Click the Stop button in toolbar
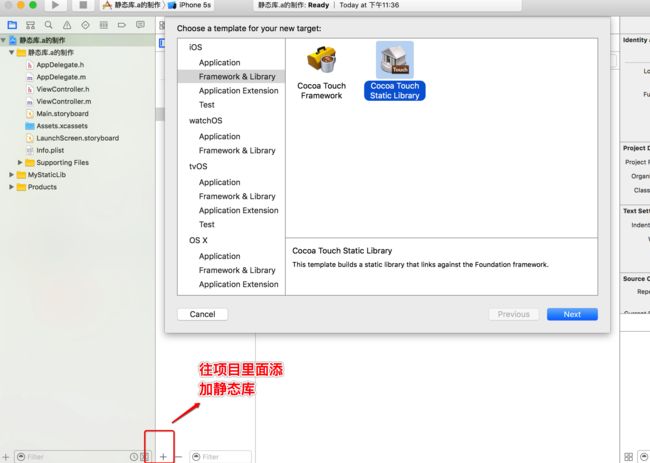Screen dimensions: 650x463 (83, 5)
